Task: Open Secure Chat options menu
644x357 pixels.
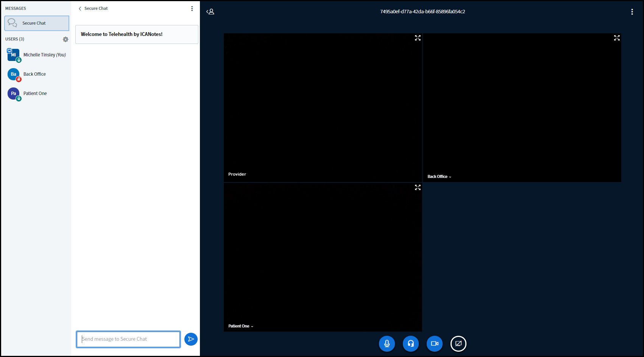Action: [192, 9]
